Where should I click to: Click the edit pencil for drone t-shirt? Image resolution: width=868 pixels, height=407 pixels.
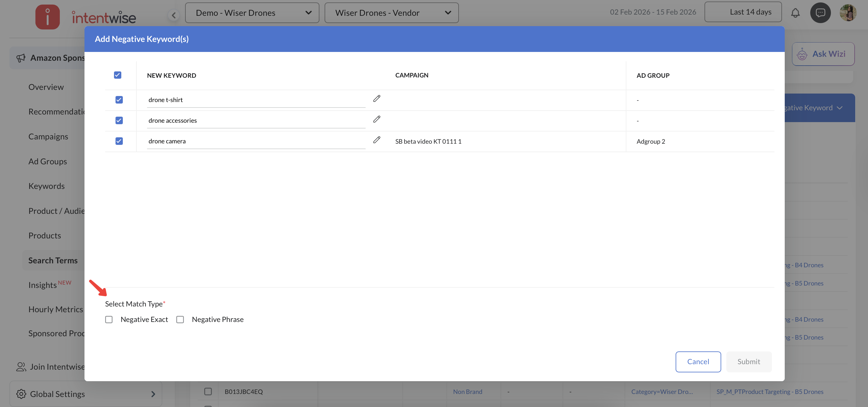(377, 99)
